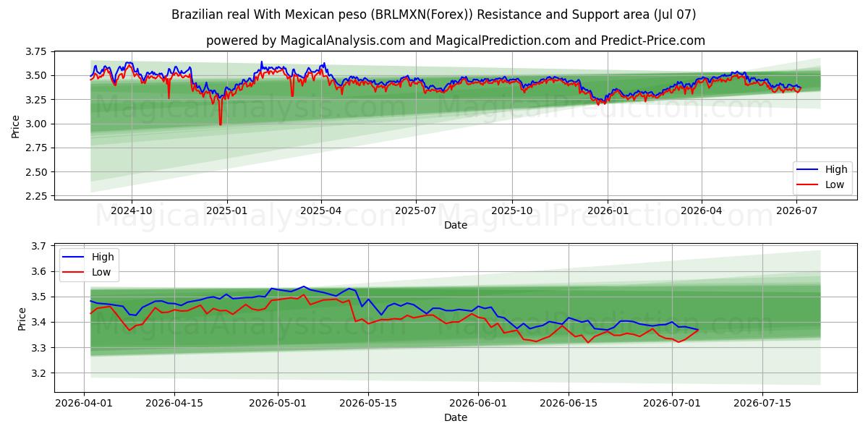Screen dimensions: 868x434
Task: Click the '2026-01' date tick label
Action: point(608,210)
